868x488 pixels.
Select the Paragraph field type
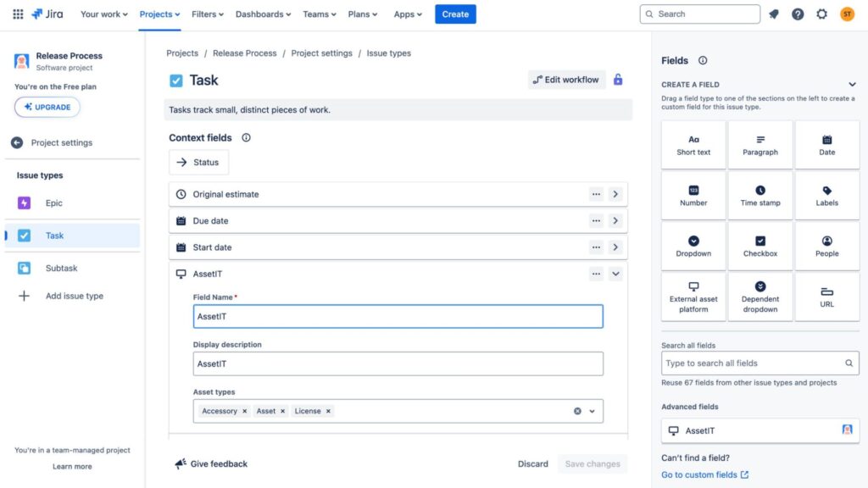pyautogui.click(x=760, y=144)
